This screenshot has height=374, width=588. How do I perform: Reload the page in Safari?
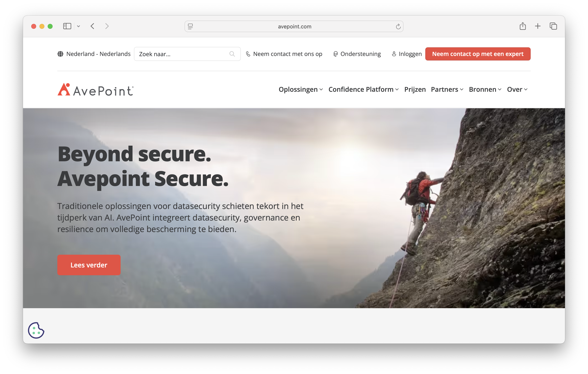tap(398, 26)
